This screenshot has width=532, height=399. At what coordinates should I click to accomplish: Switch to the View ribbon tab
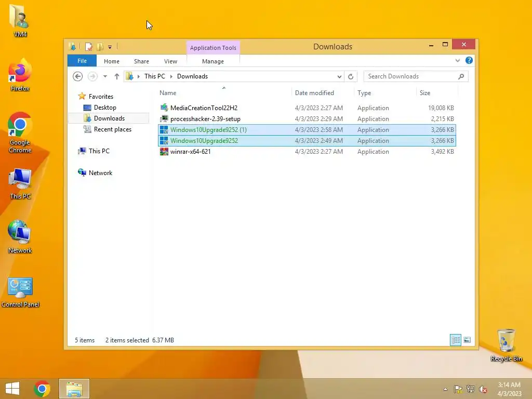pos(170,61)
